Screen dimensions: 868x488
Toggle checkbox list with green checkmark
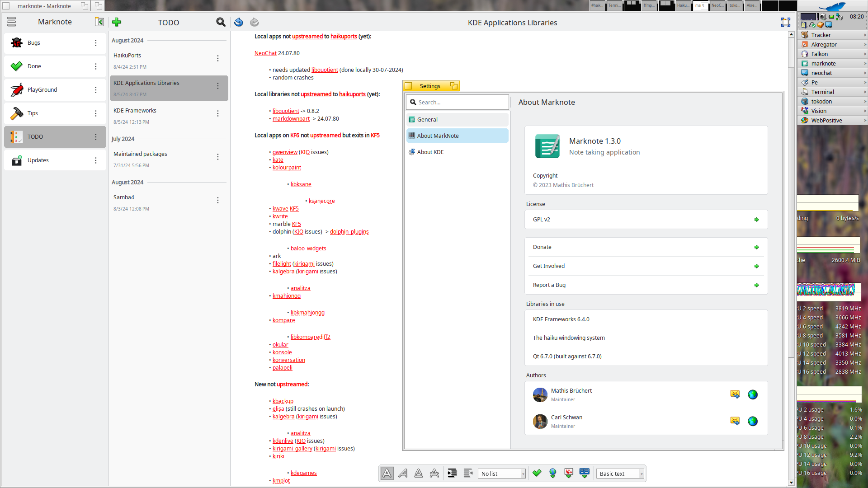[x=537, y=473]
